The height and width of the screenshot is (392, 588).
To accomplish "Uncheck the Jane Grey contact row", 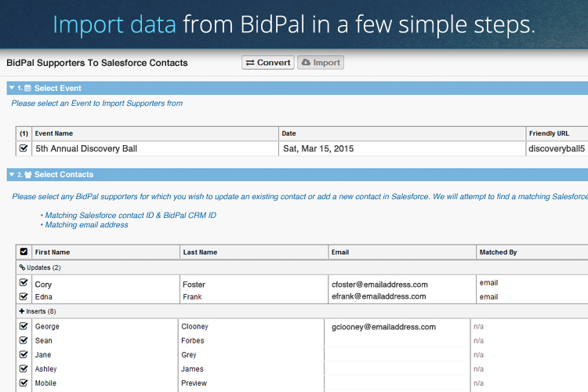I will click(24, 354).
